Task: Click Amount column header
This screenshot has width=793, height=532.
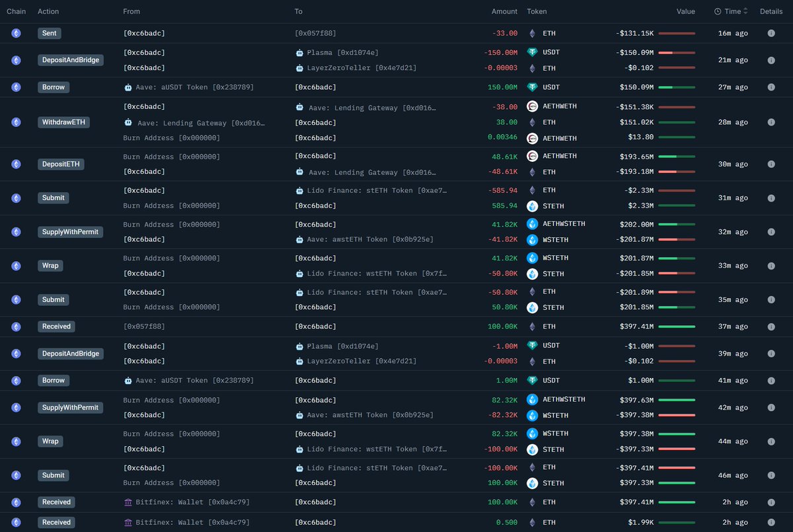Action: tap(505, 11)
